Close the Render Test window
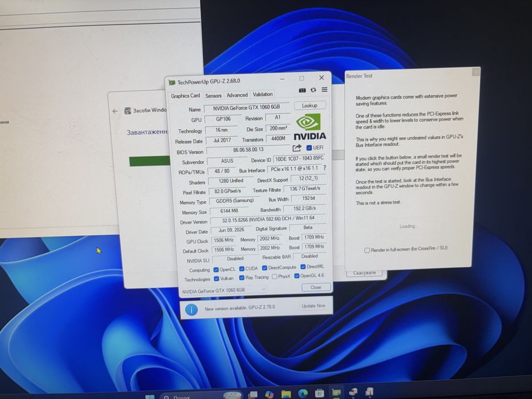Image resolution: width=532 pixels, height=399 pixels. [476, 72]
